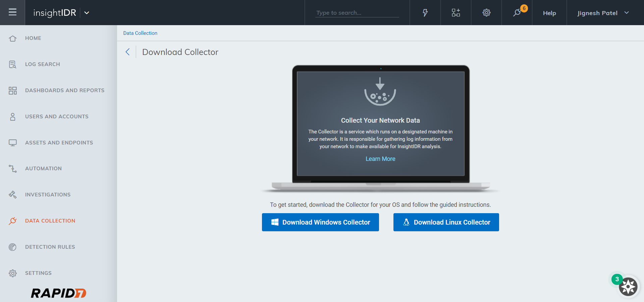Select Home in the navigation menu
Image resolution: width=644 pixels, height=302 pixels.
click(x=33, y=38)
